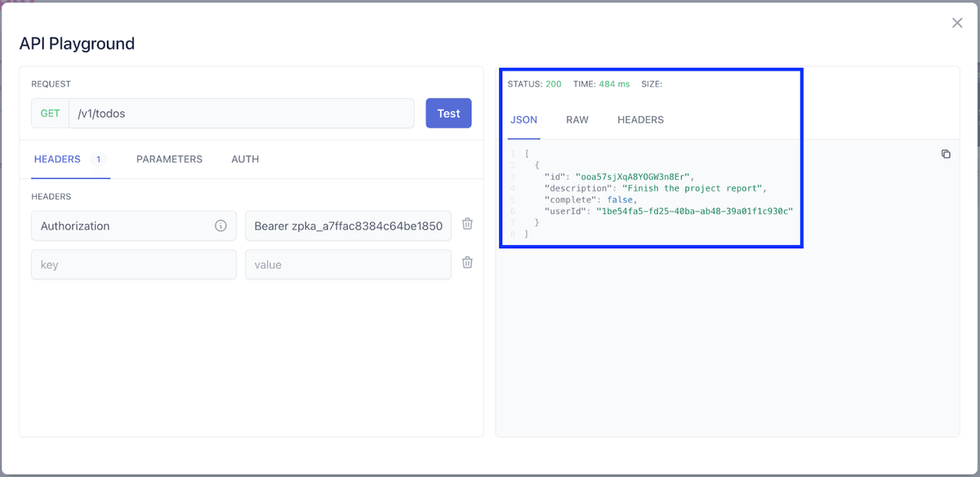Open the GET method selector

coord(49,113)
